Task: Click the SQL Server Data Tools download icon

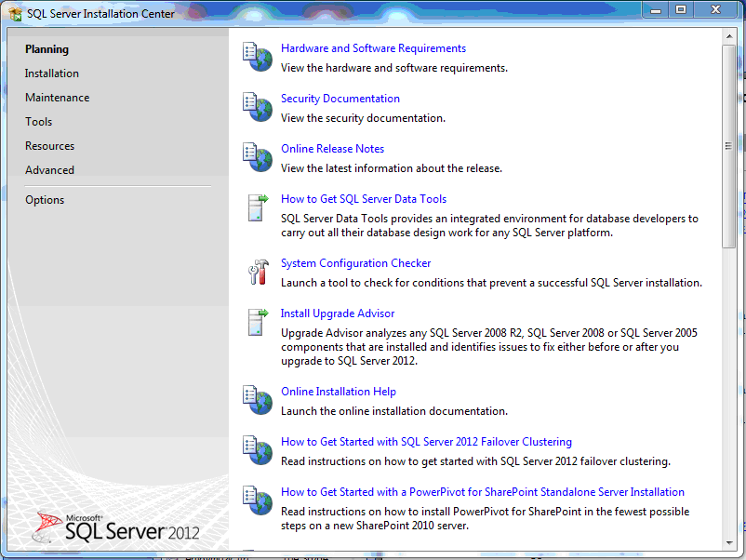Action: tap(257, 207)
